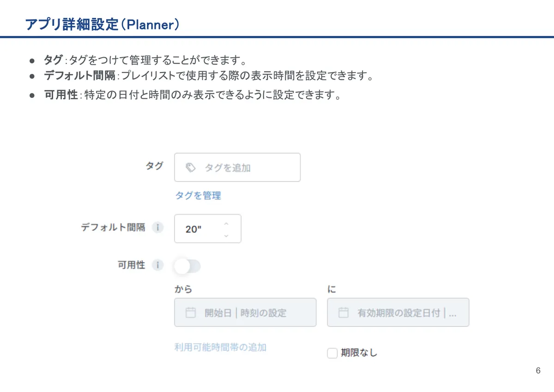
Task: Click 利用可能時間帯の追加 link
Action: [x=220, y=347]
